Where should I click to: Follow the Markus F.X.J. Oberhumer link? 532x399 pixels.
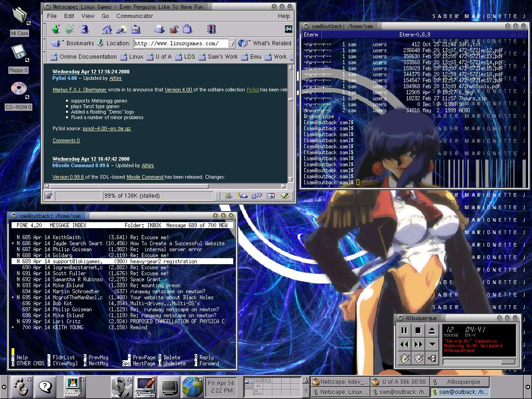point(79,90)
